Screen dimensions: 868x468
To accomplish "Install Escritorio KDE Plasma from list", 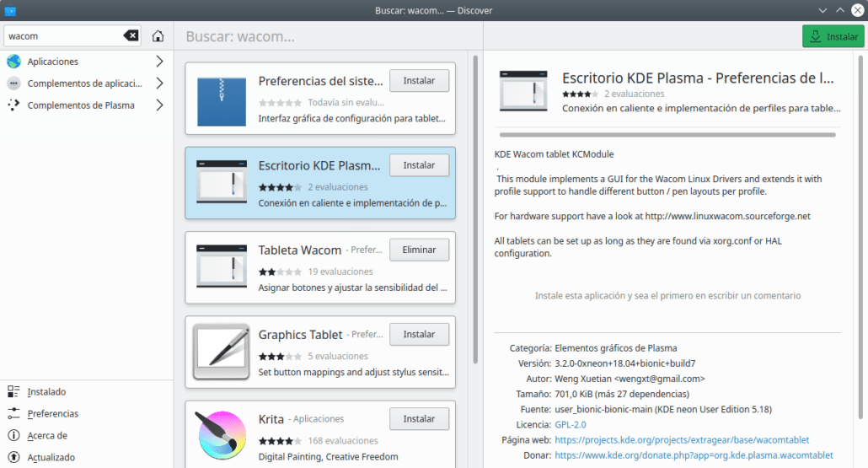I will pos(419,165).
